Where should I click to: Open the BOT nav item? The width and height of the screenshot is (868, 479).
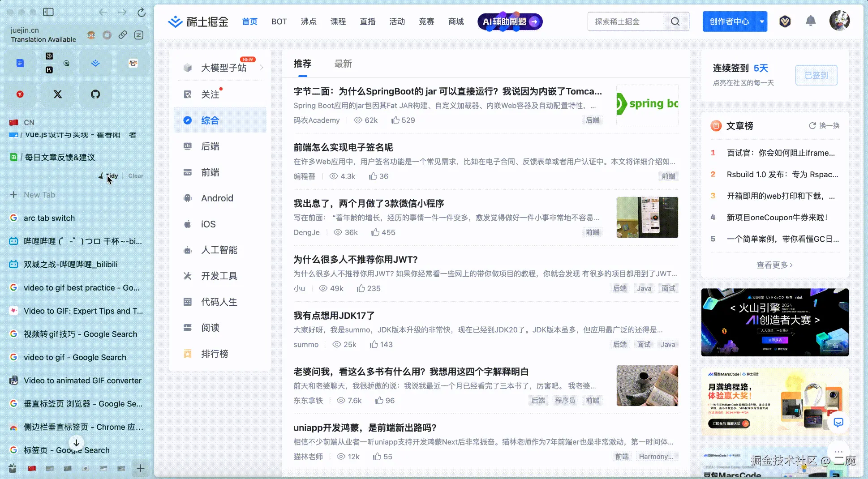coord(279,21)
